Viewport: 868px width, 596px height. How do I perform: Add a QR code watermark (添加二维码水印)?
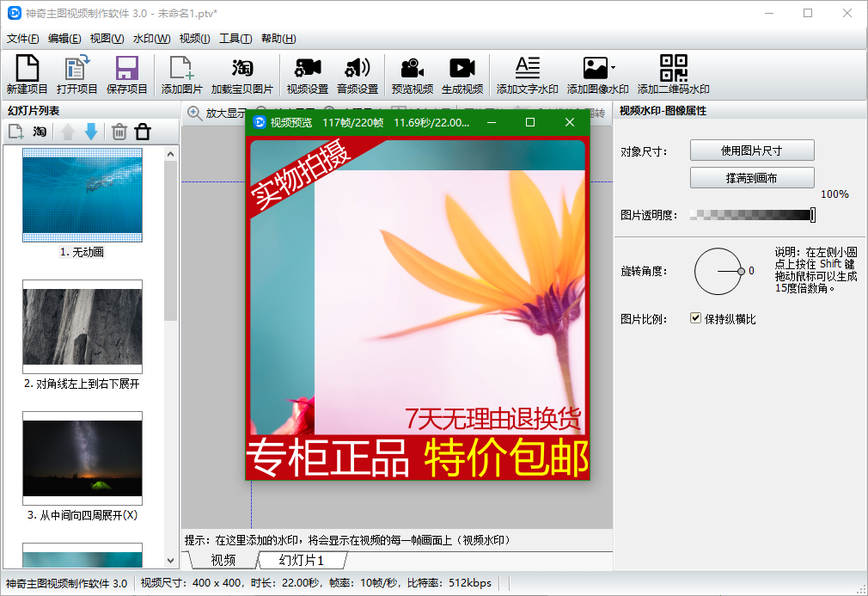(x=673, y=75)
